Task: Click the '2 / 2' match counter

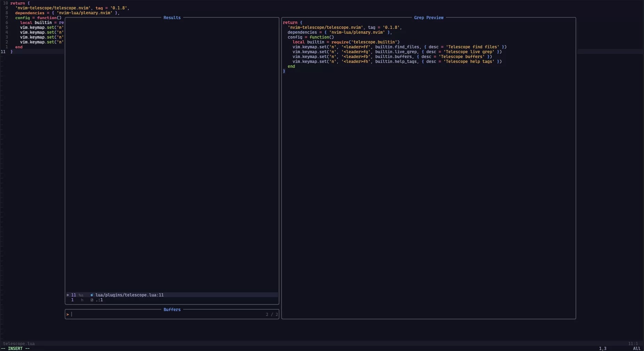Action: tap(272, 315)
